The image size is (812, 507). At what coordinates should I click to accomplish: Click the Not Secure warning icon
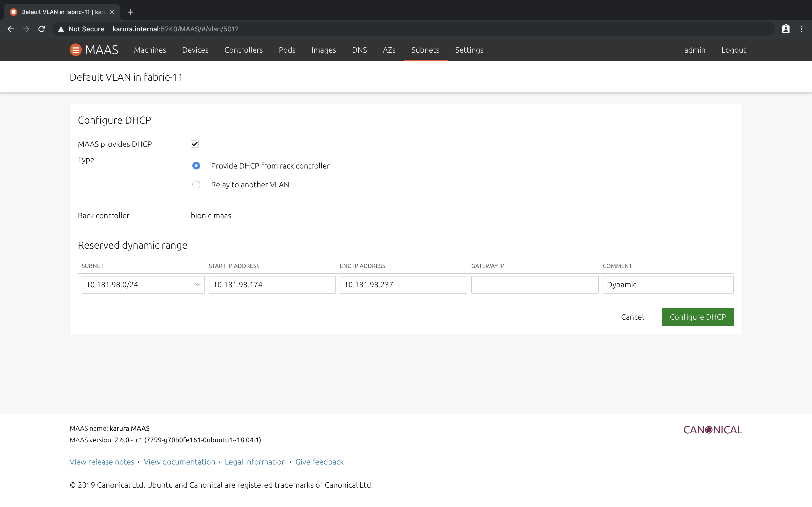point(61,29)
